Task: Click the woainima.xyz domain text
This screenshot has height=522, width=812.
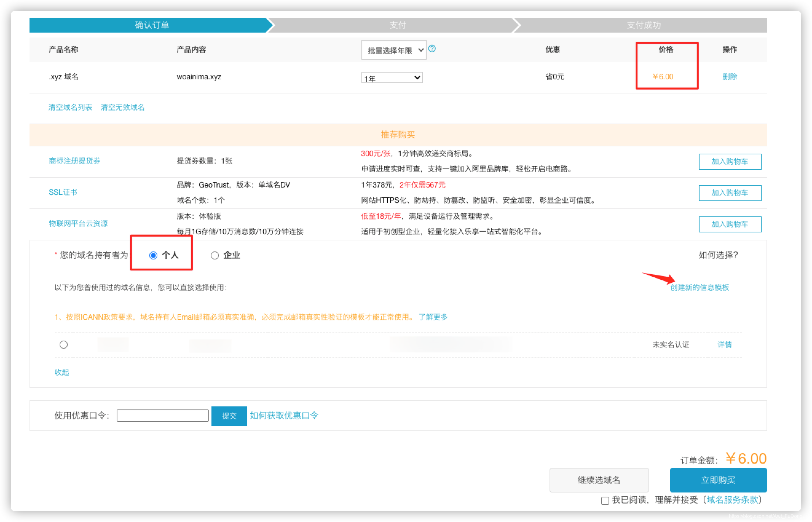Action: click(199, 77)
